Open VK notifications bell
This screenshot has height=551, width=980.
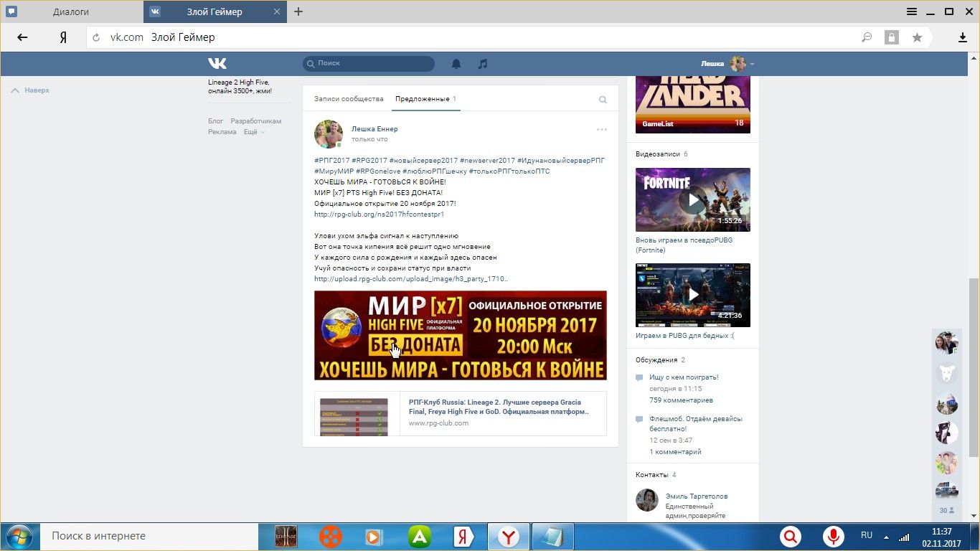click(456, 64)
